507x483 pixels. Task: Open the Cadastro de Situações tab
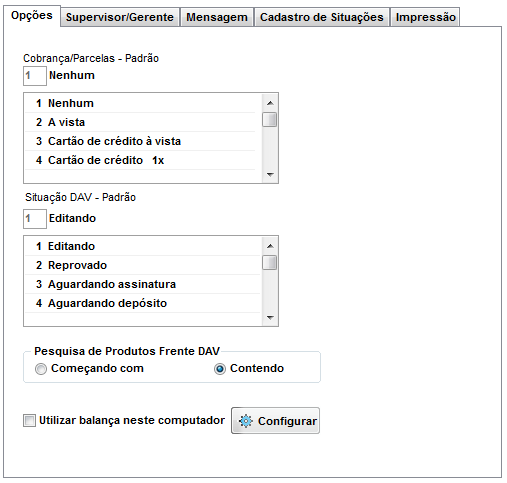[322, 17]
